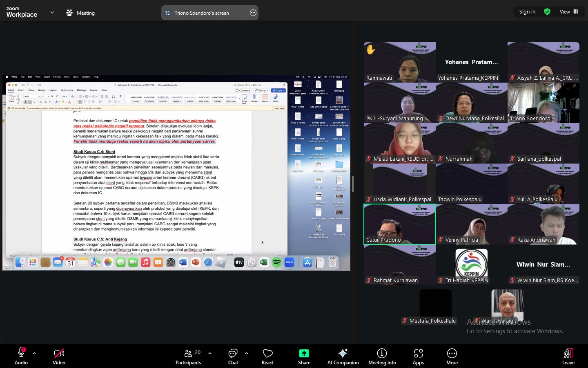
Task: Open the React emoji menu
Action: (267, 356)
